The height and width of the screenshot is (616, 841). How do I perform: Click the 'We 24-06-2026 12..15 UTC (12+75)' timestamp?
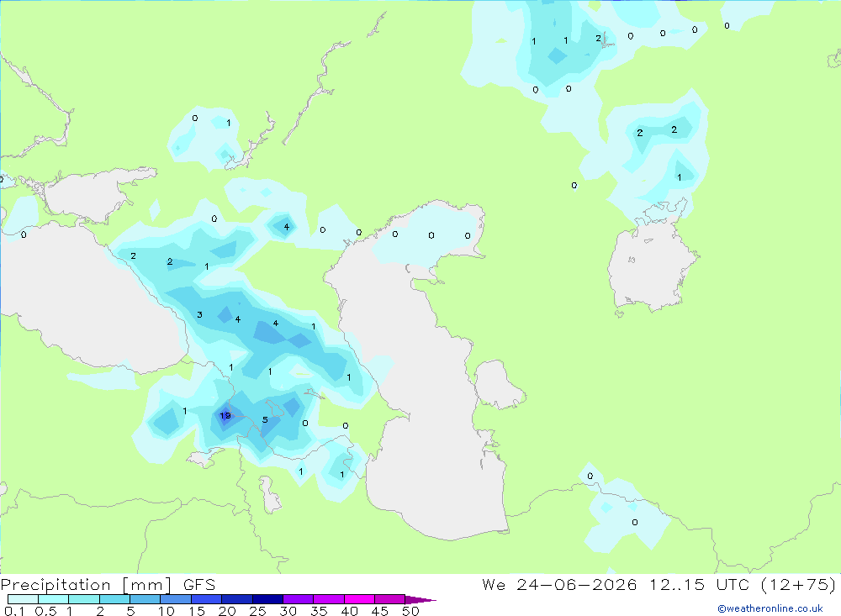click(659, 584)
